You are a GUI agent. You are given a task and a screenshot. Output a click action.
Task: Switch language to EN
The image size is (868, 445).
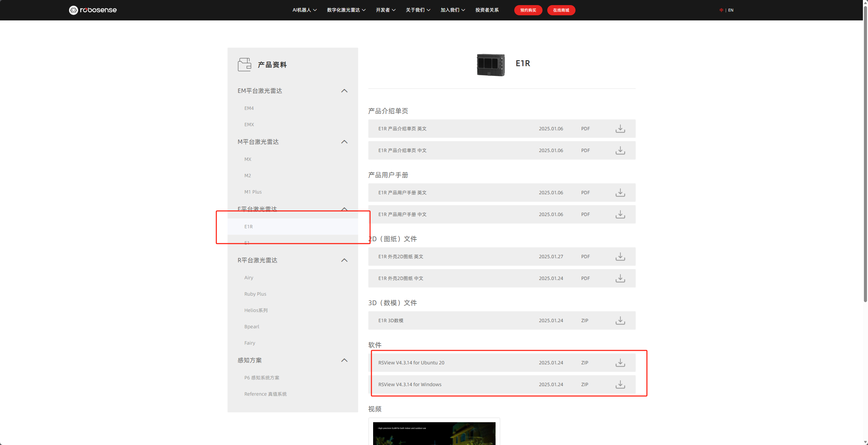(731, 10)
